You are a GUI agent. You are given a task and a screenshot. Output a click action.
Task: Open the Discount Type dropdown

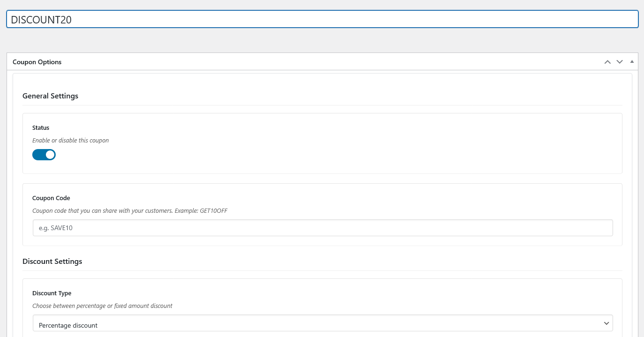[x=322, y=323]
